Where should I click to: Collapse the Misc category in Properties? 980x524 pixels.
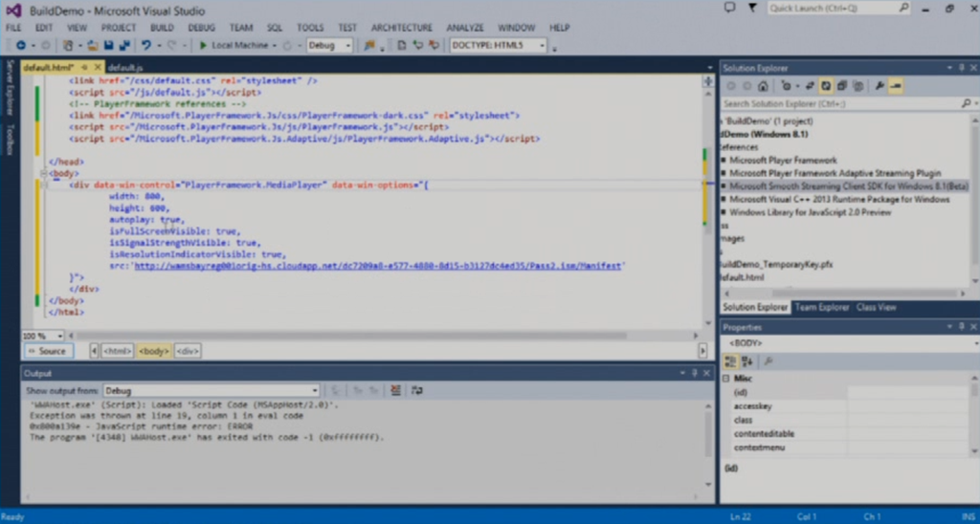pyautogui.click(x=725, y=379)
